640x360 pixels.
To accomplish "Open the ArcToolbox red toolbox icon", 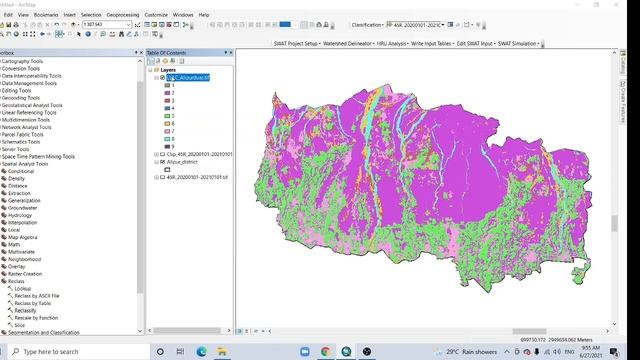I will point(169,25).
